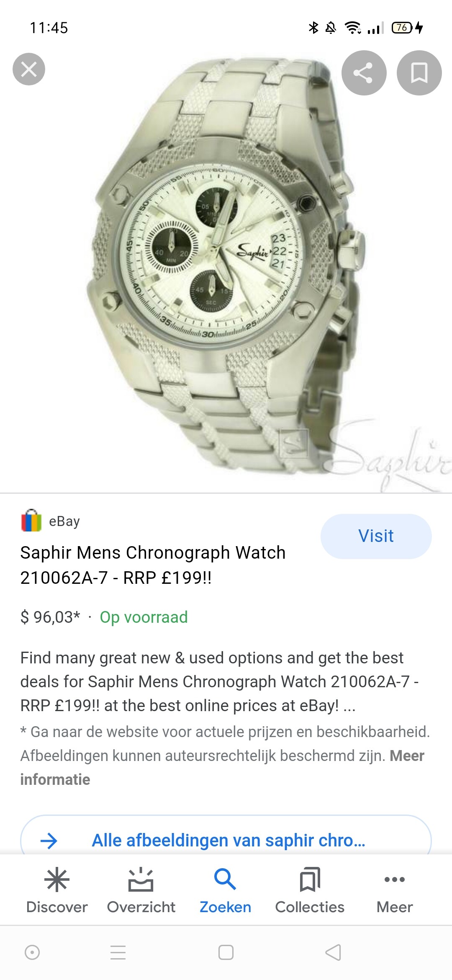The image size is (452, 980).
Task: Tap the watch product image
Action: 226,272
